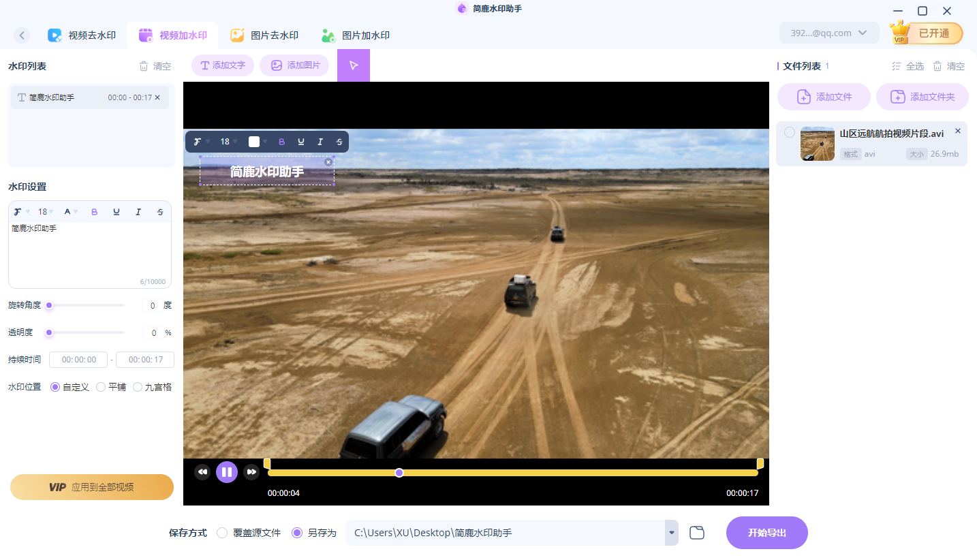Viewport: 977px width, 560px height.
Task: Click the fast-forward button in player
Action: click(251, 471)
